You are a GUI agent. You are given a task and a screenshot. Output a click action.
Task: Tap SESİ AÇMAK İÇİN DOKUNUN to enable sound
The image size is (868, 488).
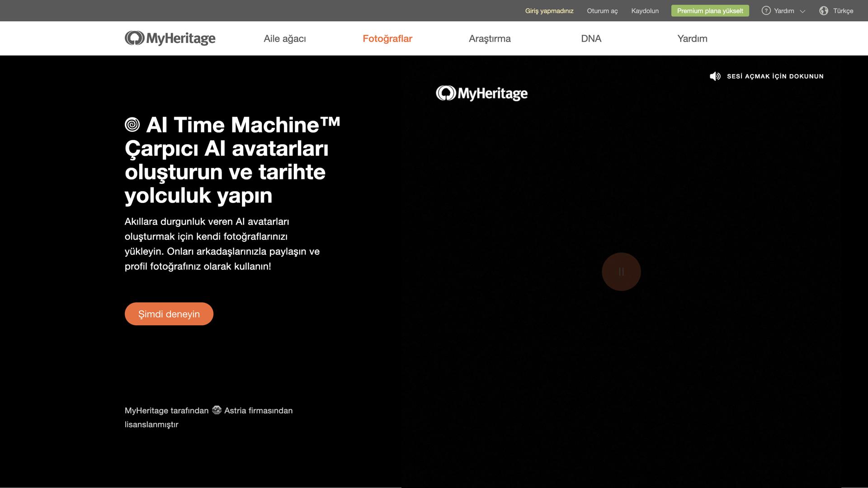coord(775,76)
